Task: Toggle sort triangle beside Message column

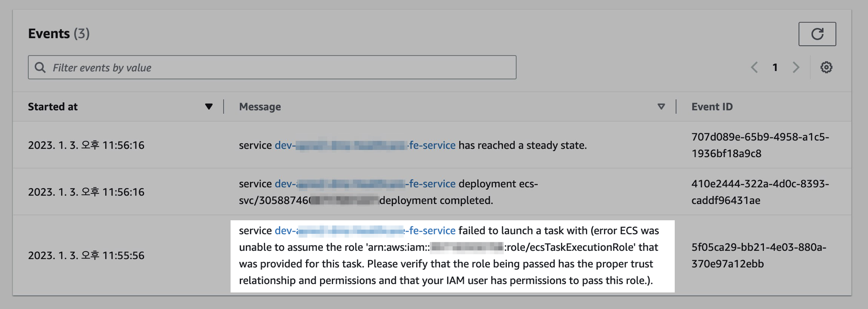Action: point(661,107)
